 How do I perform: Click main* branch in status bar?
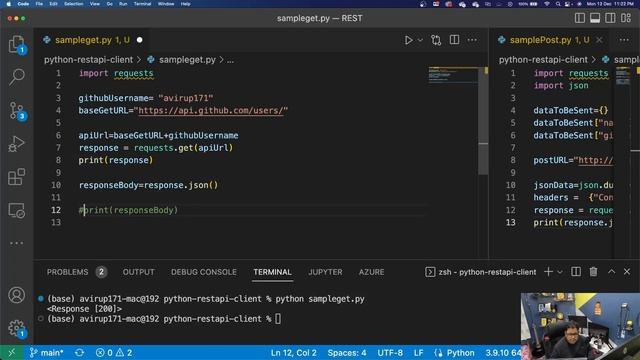coord(47,353)
